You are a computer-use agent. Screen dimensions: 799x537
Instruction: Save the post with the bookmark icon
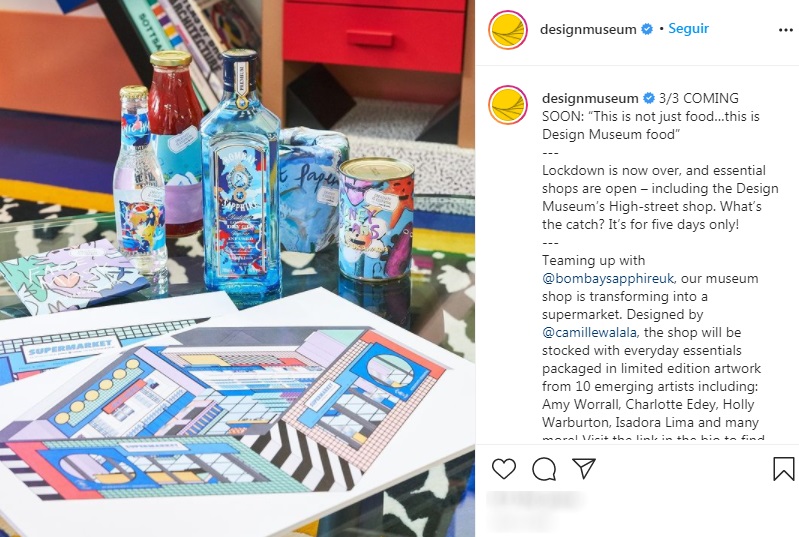click(783, 469)
